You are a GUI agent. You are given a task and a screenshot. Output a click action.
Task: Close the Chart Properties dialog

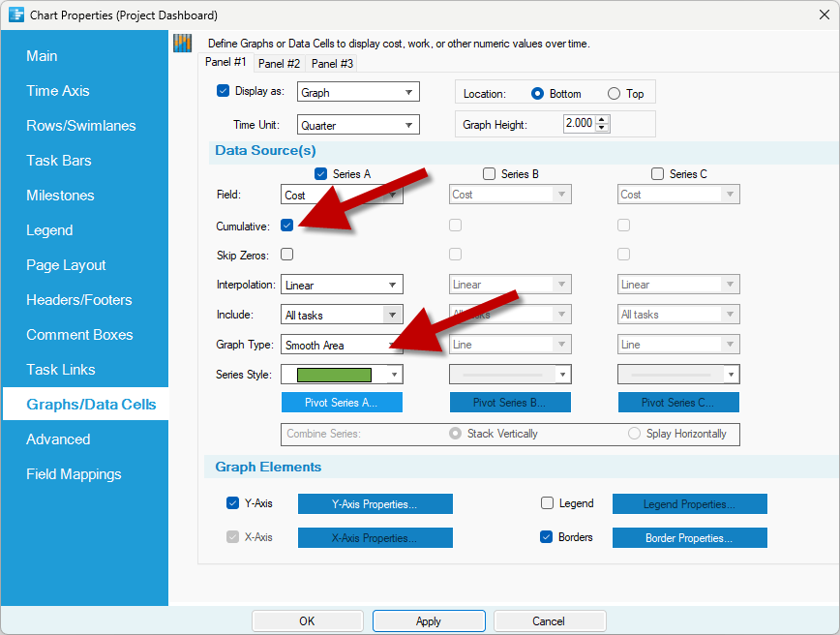pyautogui.click(x=825, y=15)
